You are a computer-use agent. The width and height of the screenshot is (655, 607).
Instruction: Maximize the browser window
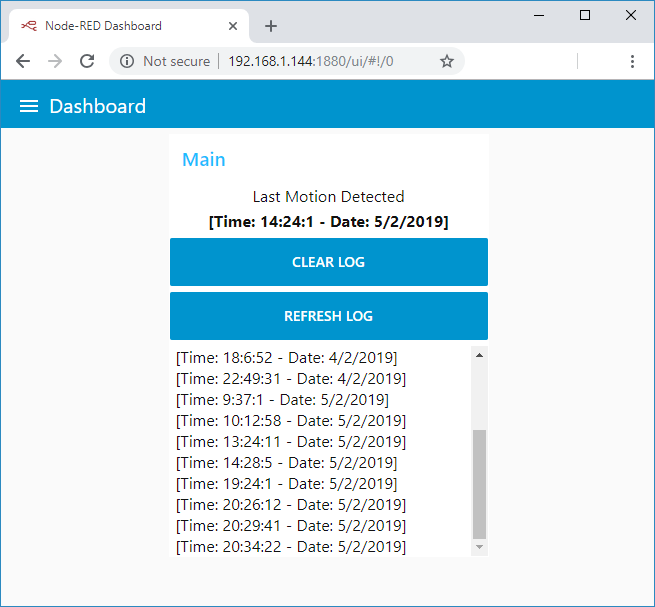585,15
